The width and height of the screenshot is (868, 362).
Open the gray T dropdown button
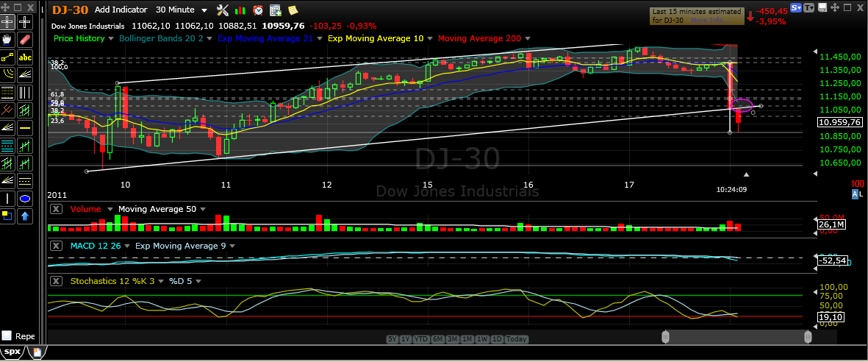tap(809, 8)
